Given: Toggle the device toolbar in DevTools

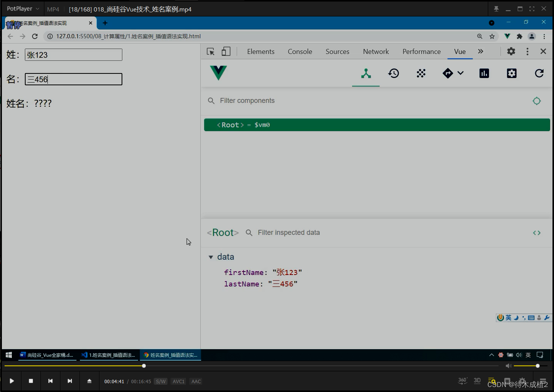Looking at the screenshot, I should coord(226,51).
